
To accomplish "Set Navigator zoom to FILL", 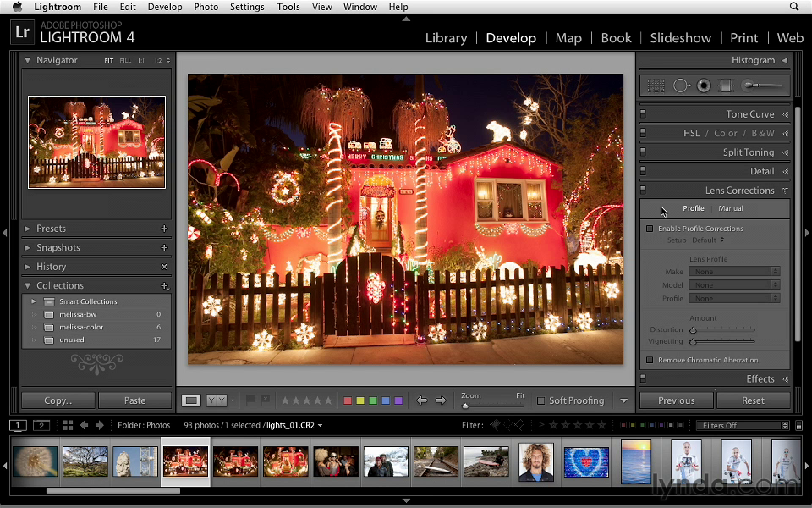I will pyautogui.click(x=125, y=61).
